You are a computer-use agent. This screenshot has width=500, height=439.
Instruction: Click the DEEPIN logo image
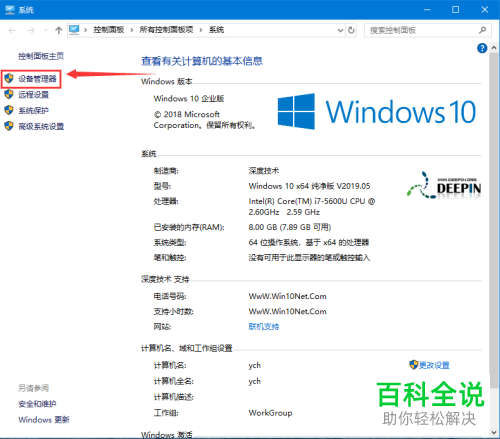click(x=444, y=185)
